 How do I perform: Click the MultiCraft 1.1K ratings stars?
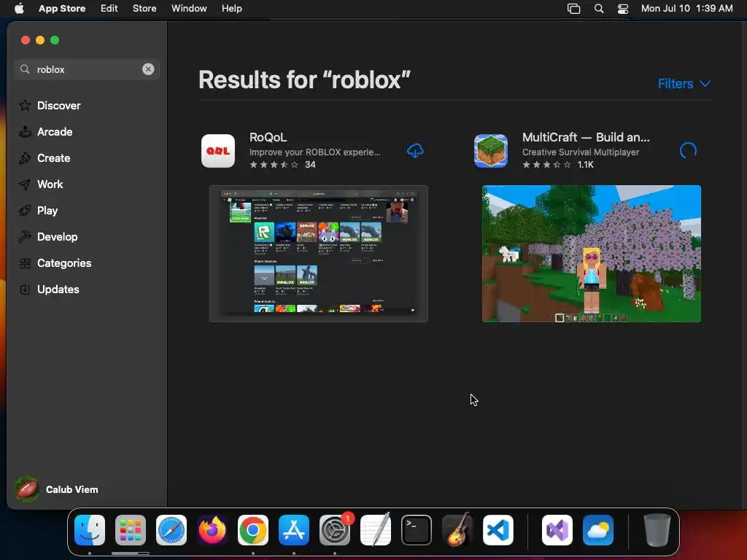point(547,165)
